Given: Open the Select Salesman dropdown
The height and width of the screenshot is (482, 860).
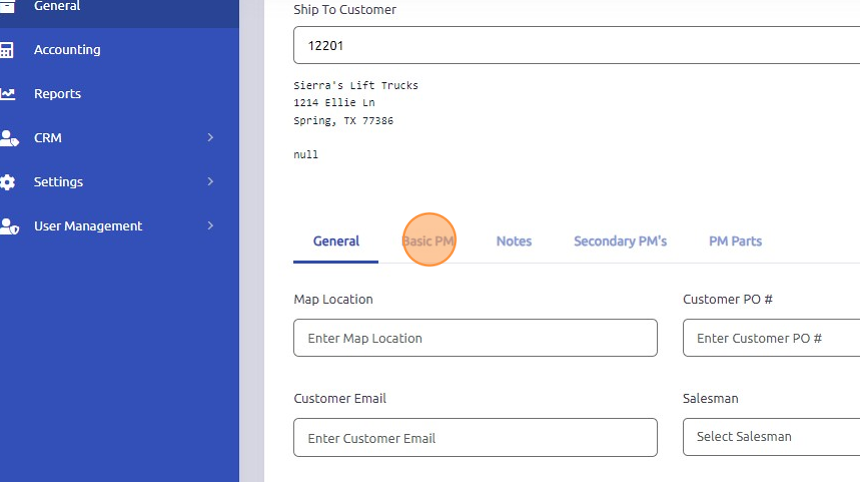Looking at the screenshot, I should [771, 436].
